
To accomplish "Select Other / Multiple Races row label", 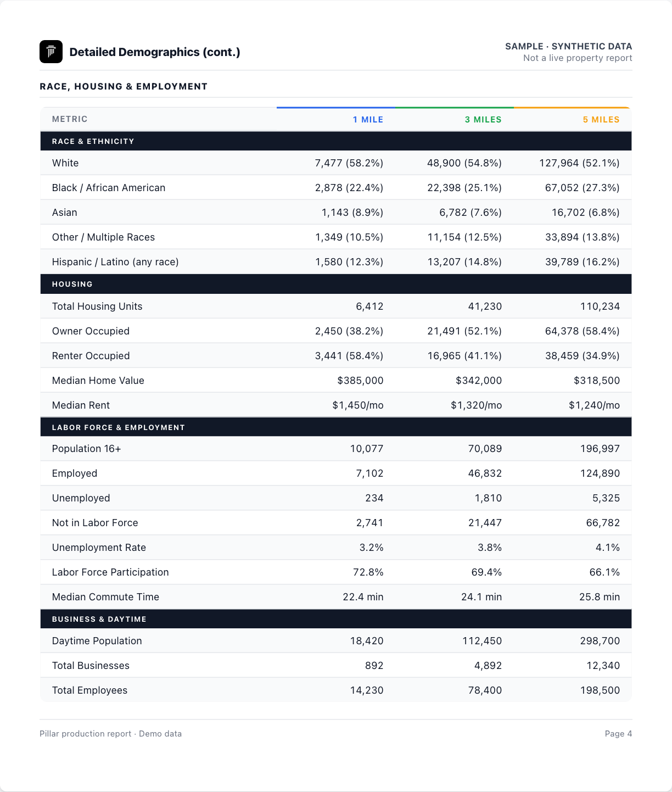I will [x=103, y=237].
